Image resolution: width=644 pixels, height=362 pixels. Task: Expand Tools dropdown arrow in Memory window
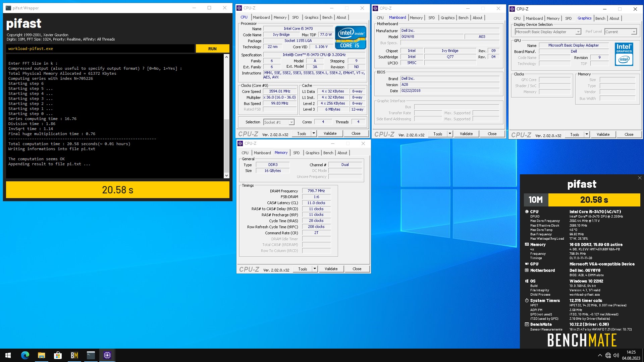click(315, 269)
